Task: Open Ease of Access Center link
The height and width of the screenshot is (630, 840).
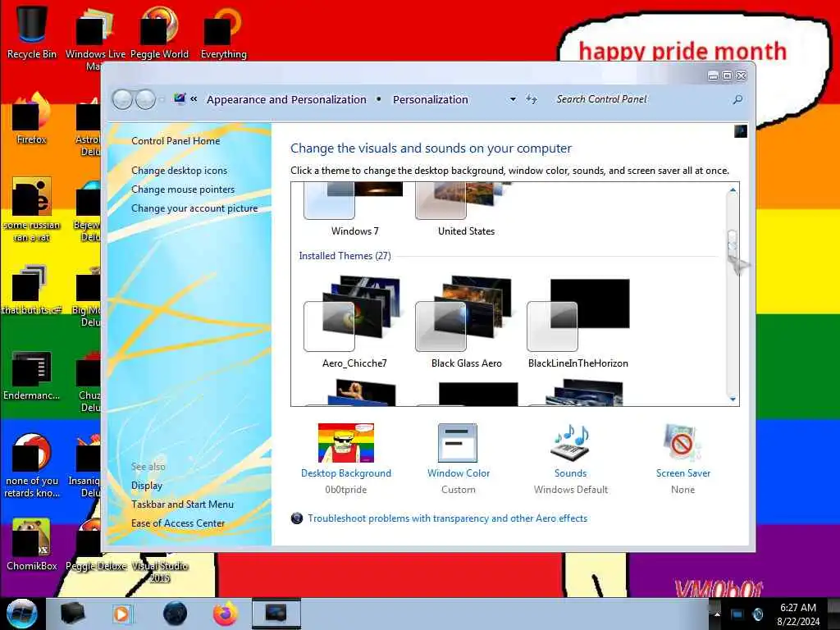Action: click(178, 523)
